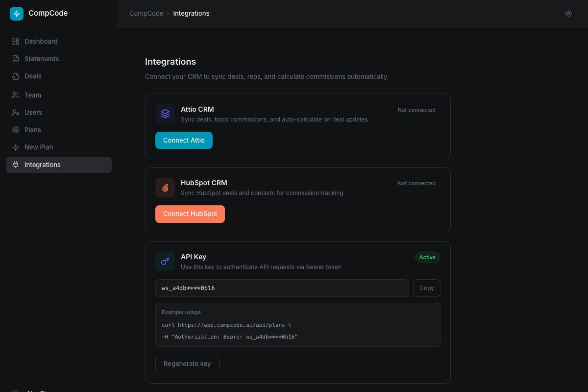Image resolution: width=588 pixels, height=392 pixels.
Task: Click the 'Connect your CRM to sync' subtitle
Action: click(x=267, y=77)
